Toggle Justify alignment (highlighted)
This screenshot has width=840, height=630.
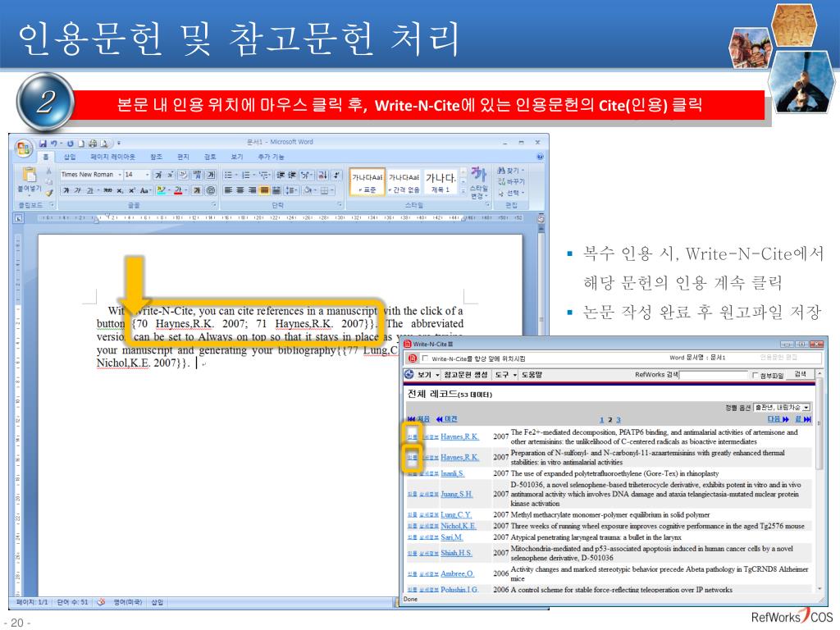click(x=264, y=190)
